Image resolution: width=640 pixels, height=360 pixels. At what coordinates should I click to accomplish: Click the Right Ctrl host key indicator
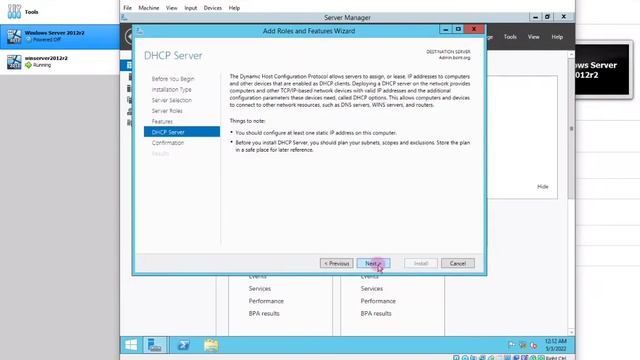click(x=556, y=358)
